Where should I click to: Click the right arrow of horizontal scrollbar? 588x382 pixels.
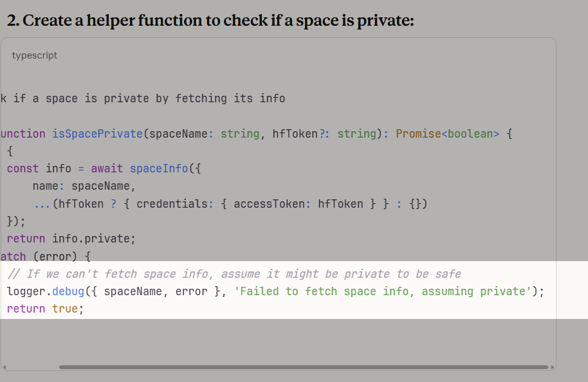pos(553,367)
